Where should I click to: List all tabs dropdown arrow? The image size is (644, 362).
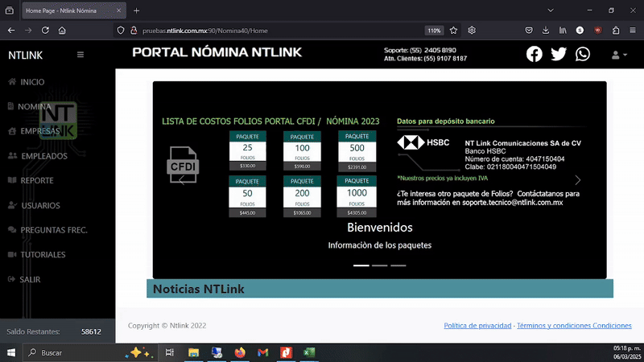[551, 10]
